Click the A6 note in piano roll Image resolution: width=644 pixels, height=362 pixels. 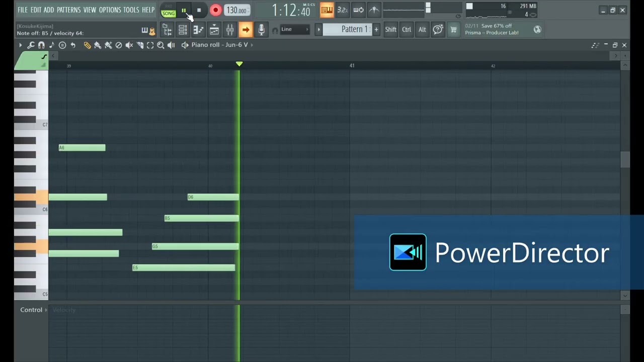82,147
